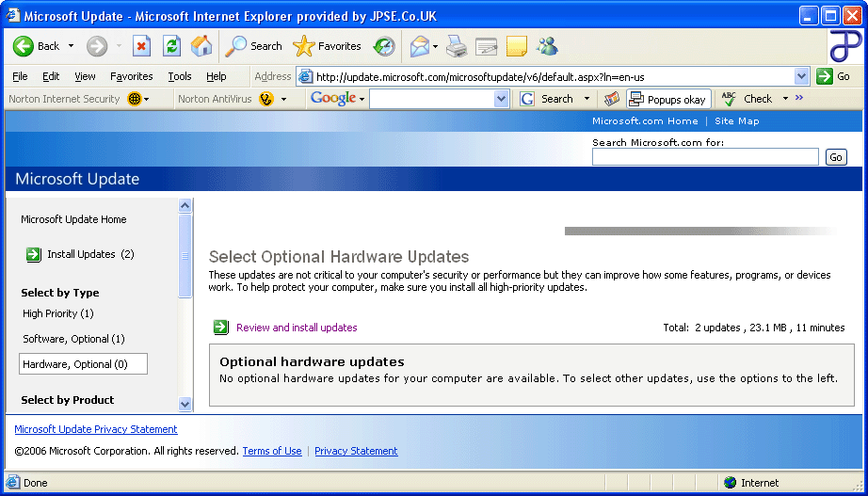Open Review and install updates link
The height and width of the screenshot is (496, 868).
pos(297,328)
